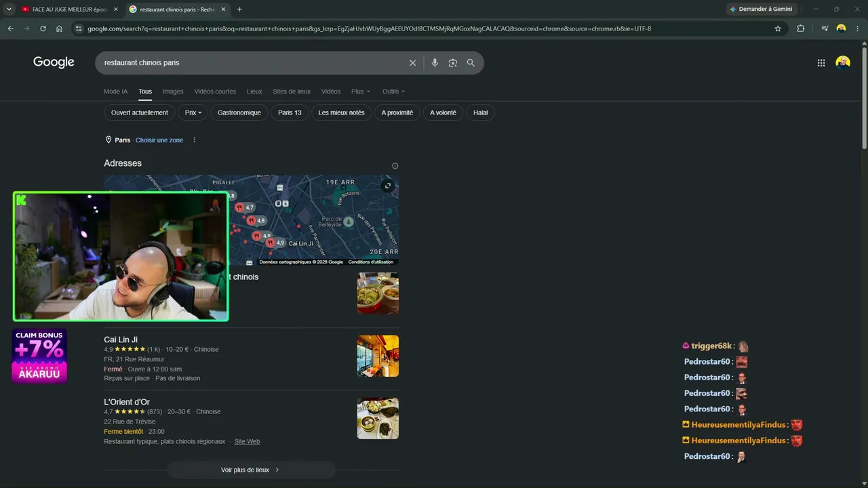Open the Vidéos results tab
This screenshot has width=868, height=488.
[331, 91]
